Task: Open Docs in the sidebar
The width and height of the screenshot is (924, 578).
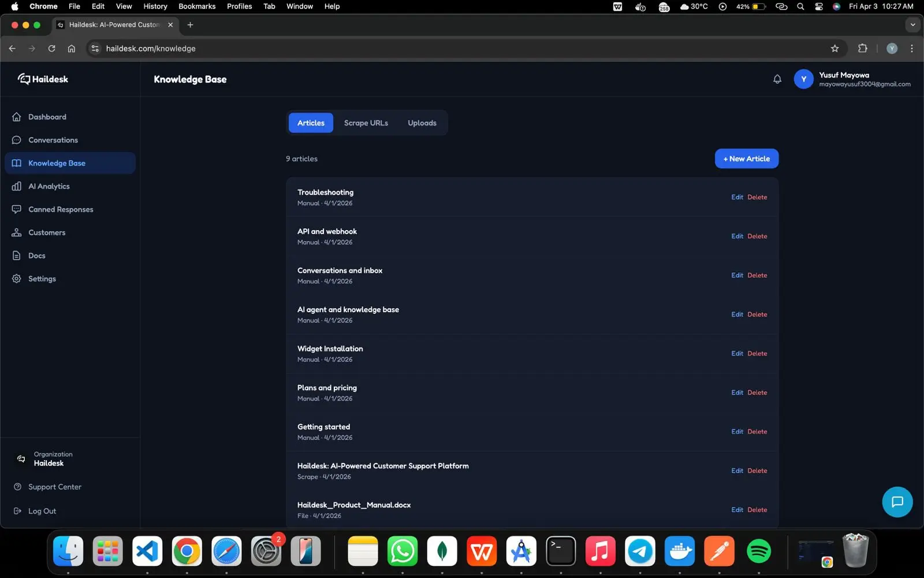Action: point(70,255)
